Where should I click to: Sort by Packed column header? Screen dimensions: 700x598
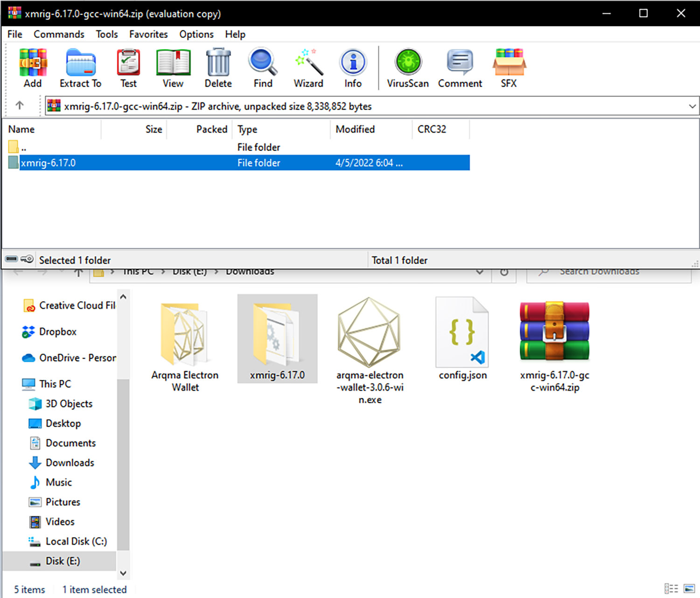pyautogui.click(x=200, y=129)
